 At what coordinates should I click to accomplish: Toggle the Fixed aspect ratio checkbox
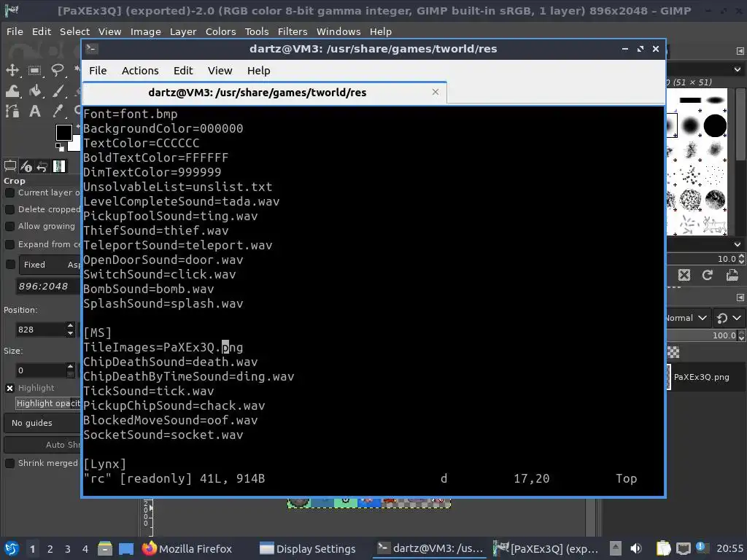point(10,265)
